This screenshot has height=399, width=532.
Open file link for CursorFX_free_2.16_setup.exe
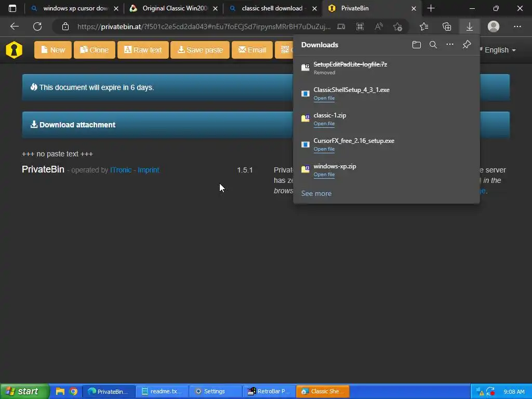pos(324,149)
